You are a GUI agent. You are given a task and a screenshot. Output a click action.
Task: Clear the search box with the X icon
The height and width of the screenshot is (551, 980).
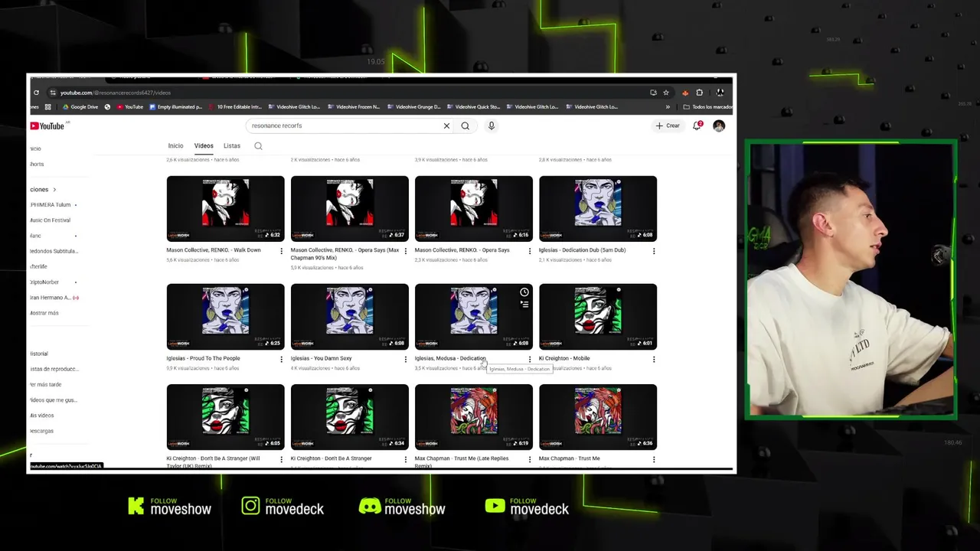click(x=446, y=126)
